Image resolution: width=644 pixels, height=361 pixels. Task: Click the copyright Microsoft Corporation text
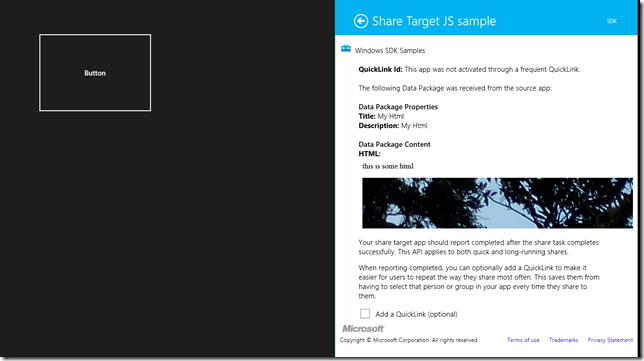pyautogui.click(x=409, y=340)
